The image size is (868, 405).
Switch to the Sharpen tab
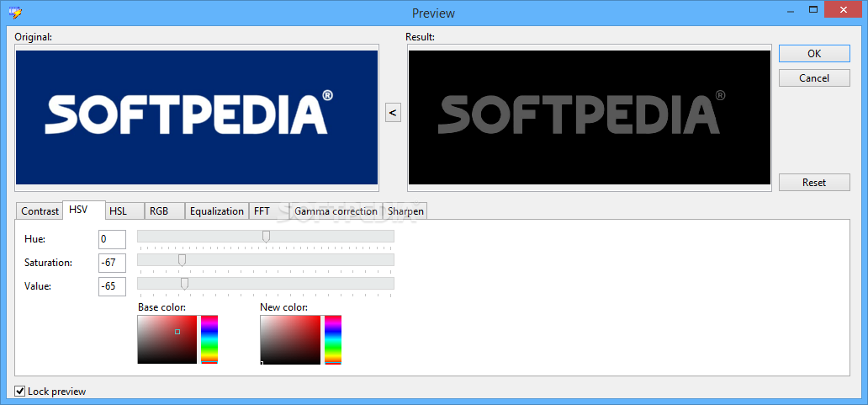click(405, 211)
